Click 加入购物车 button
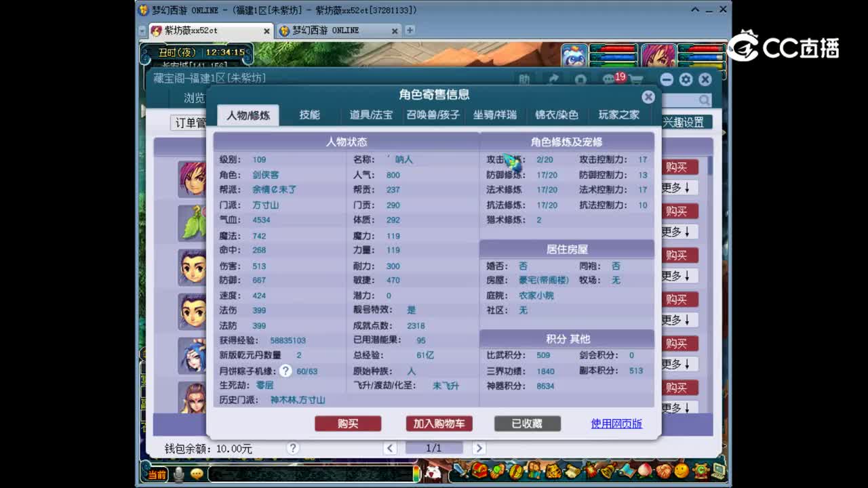This screenshot has height=488, width=868. [x=439, y=424]
